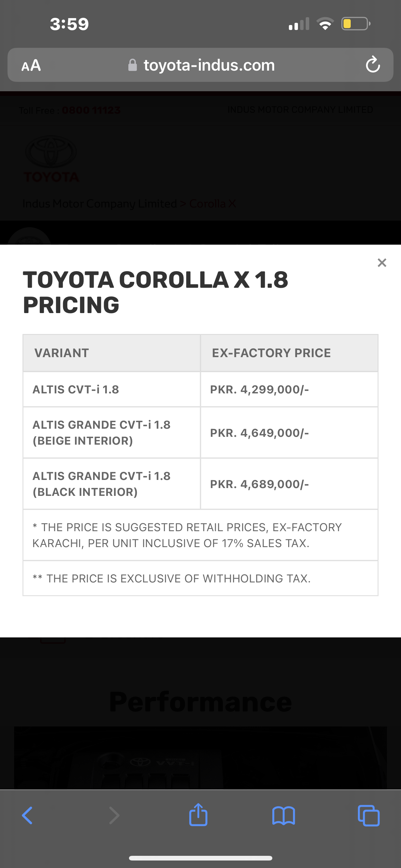Tap the PKR. 4,689,000/- price cell
Screen dimensions: 401x868
pyautogui.click(x=289, y=484)
